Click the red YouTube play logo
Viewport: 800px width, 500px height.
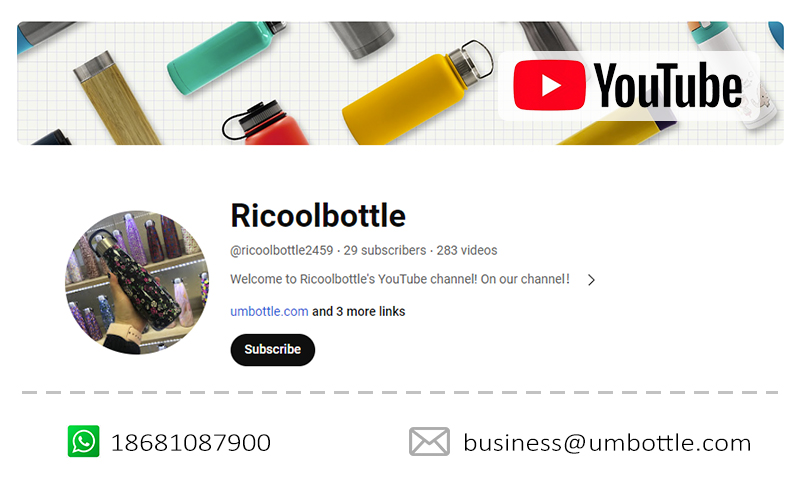tap(549, 85)
